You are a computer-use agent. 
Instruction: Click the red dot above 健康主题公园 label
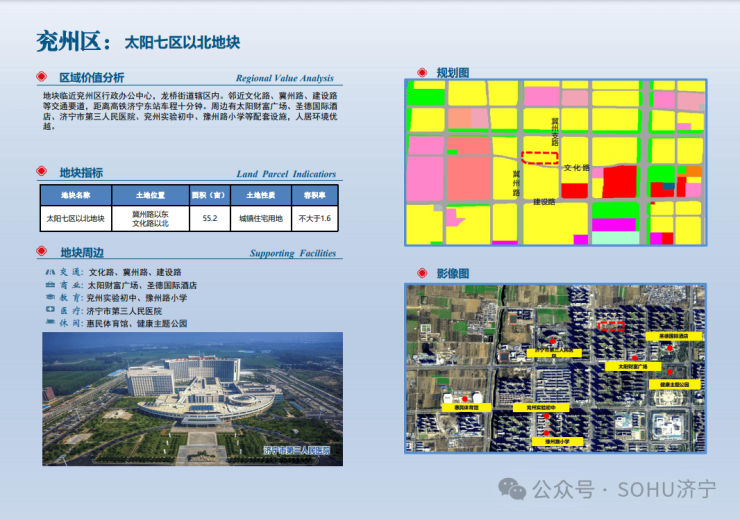tap(670, 372)
